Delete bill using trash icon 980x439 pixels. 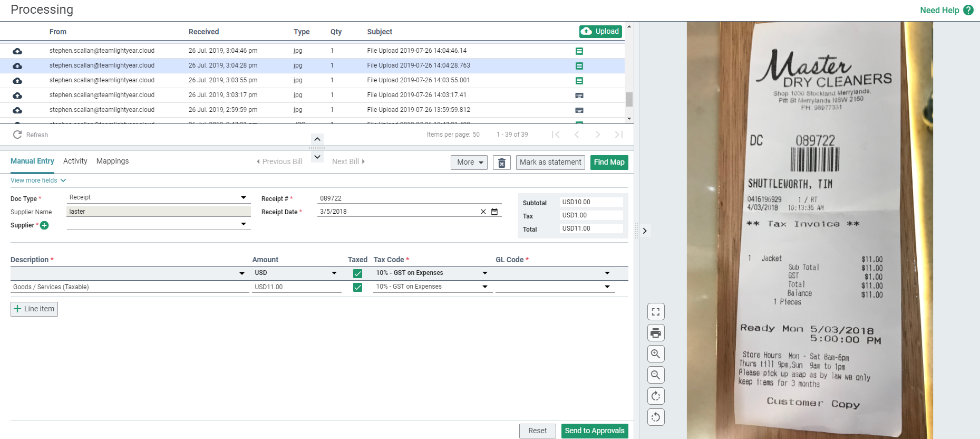(x=502, y=163)
